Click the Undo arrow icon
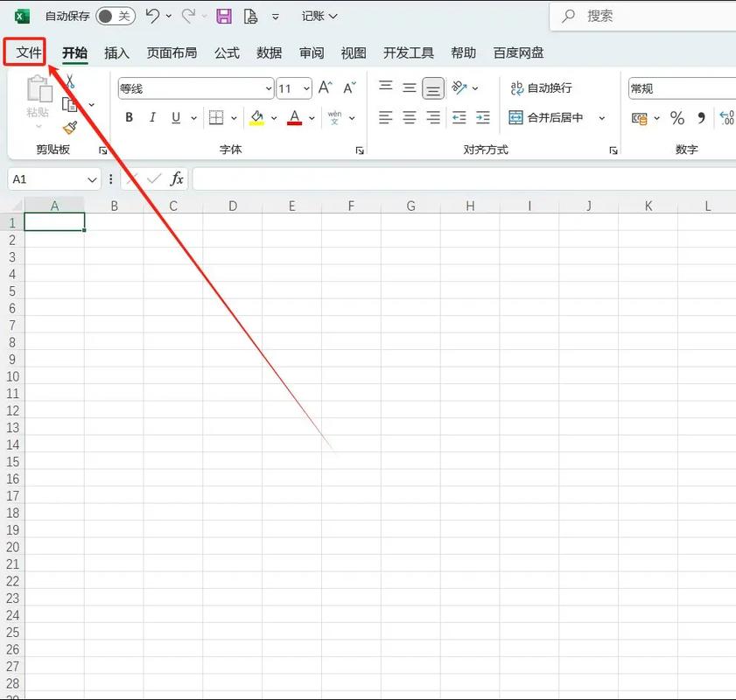Viewport: 736px width, 700px height. click(x=152, y=16)
